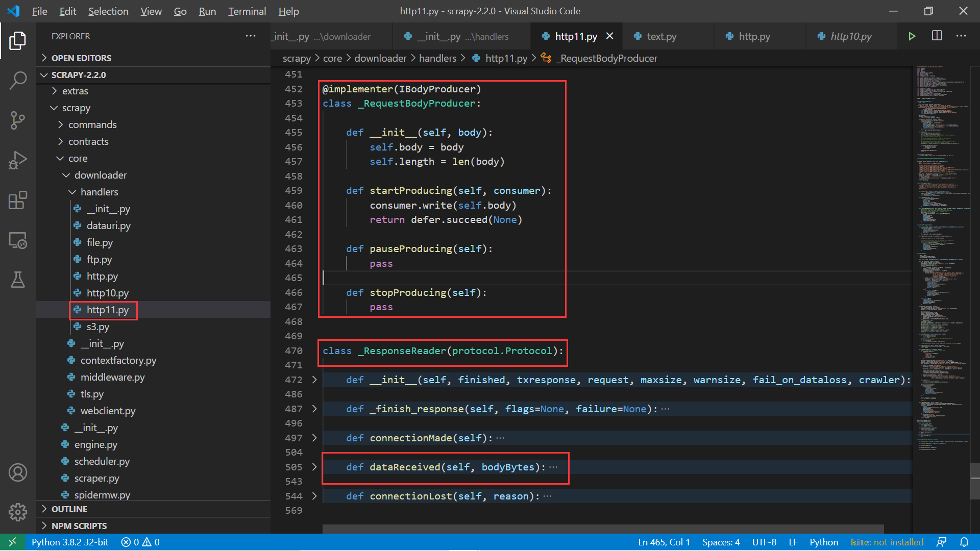Click the feedback icon in status bar
980x551 pixels.
[942, 542]
